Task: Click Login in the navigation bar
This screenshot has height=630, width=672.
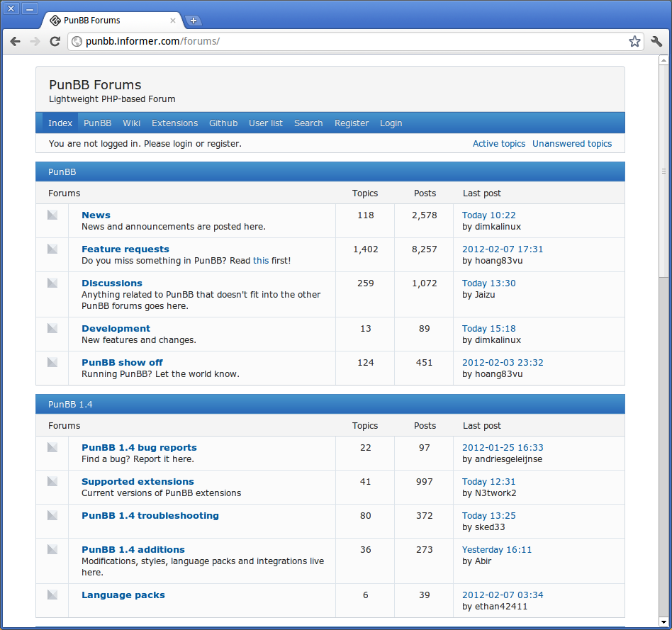Action: (391, 123)
